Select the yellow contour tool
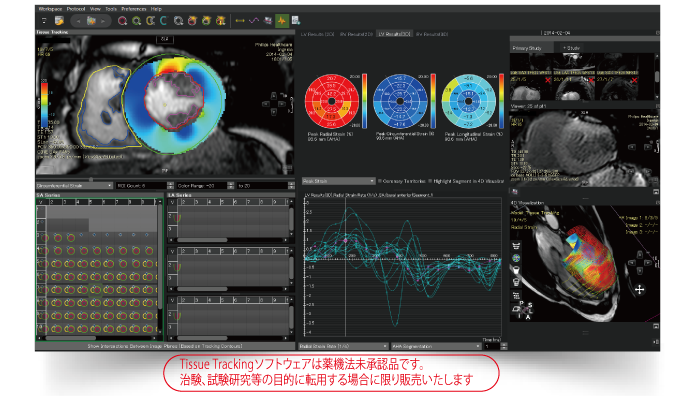The image size is (700, 396). pyautogui.click(x=150, y=21)
